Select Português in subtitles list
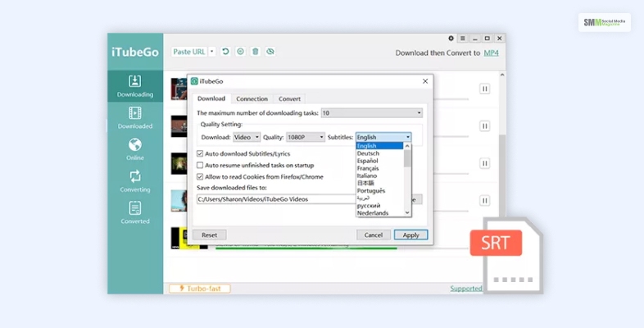 pos(379,191)
